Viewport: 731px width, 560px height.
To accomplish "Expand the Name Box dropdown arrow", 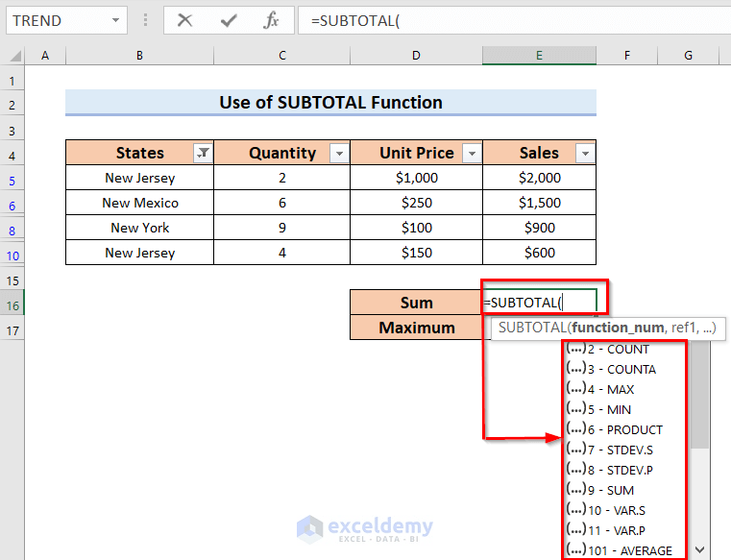I will pyautogui.click(x=115, y=20).
